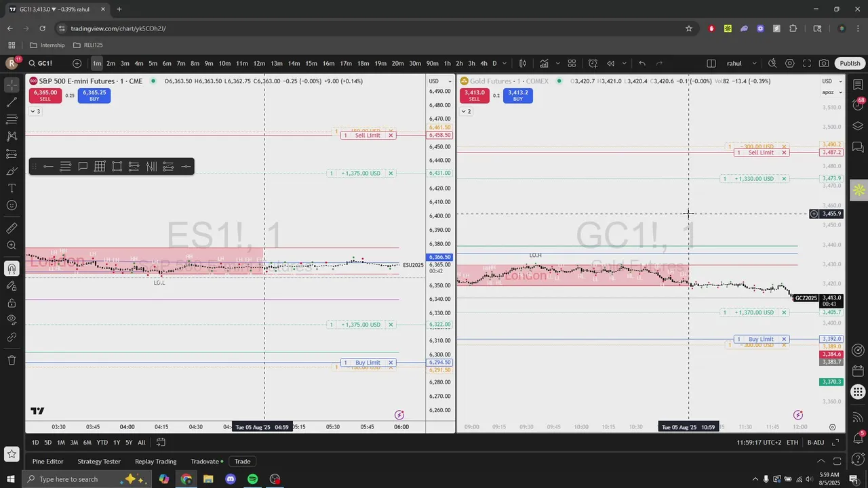This screenshot has height=488, width=868.
Task: Activate the Zoom In tool
Action: coord(12,245)
